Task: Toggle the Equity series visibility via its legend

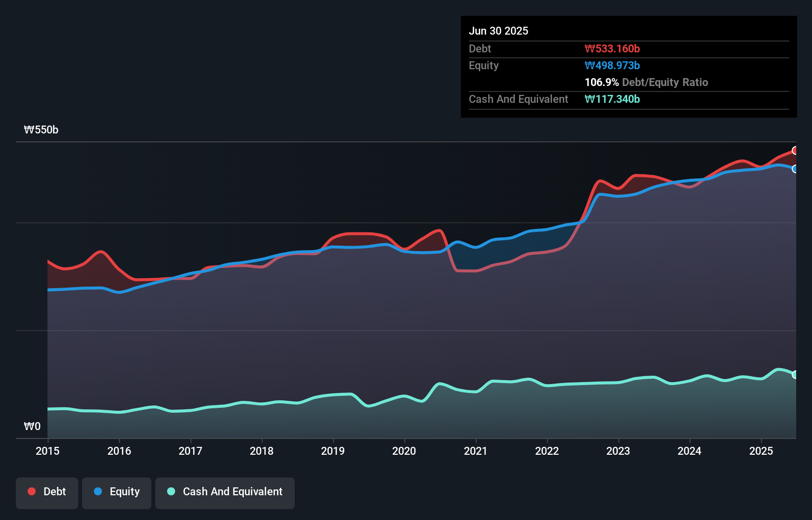Action: [x=116, y=492]
